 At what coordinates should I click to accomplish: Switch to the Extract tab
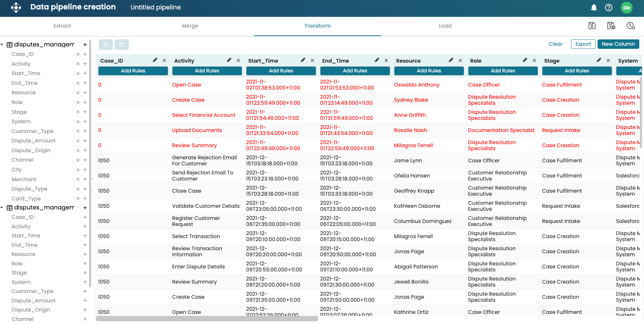62,26
